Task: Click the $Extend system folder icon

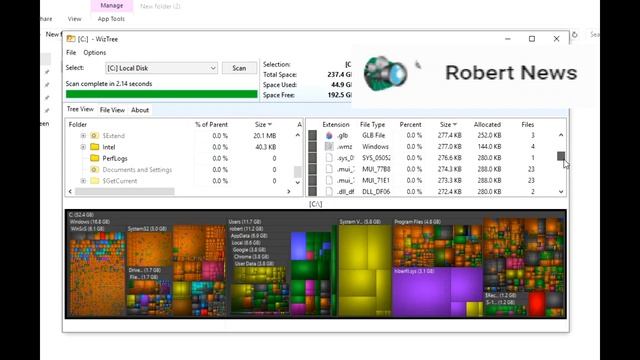Action: coord(95,136)
